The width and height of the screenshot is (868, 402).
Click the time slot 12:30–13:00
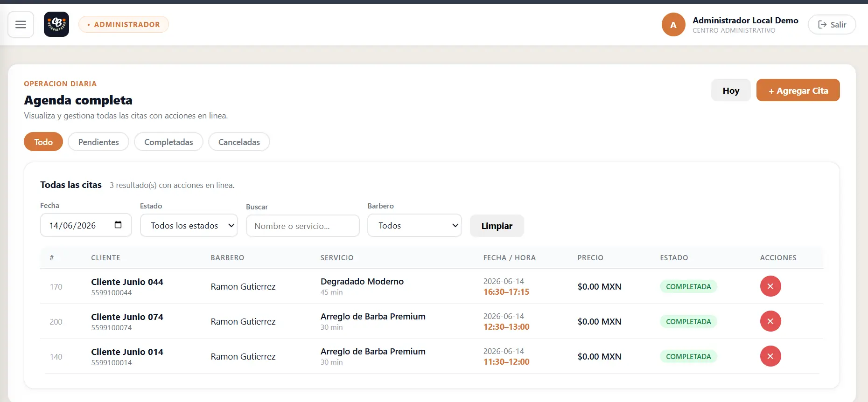[506, 327]
